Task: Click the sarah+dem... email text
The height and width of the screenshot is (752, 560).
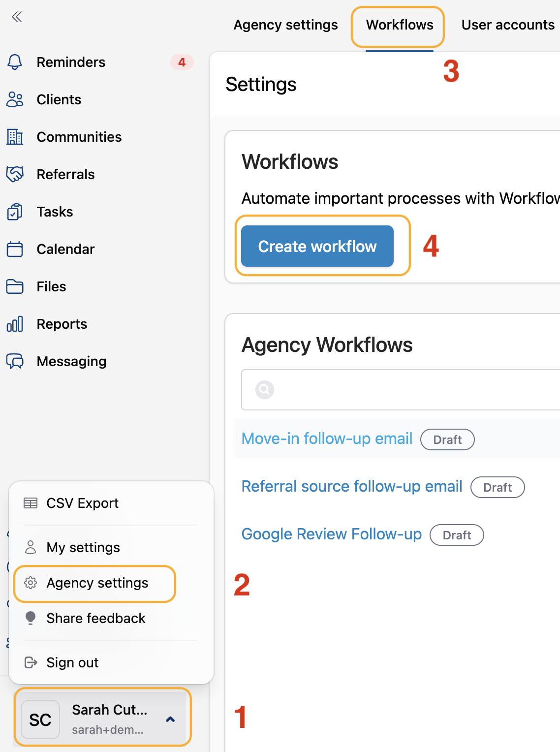Action: [x=108, y=730]
